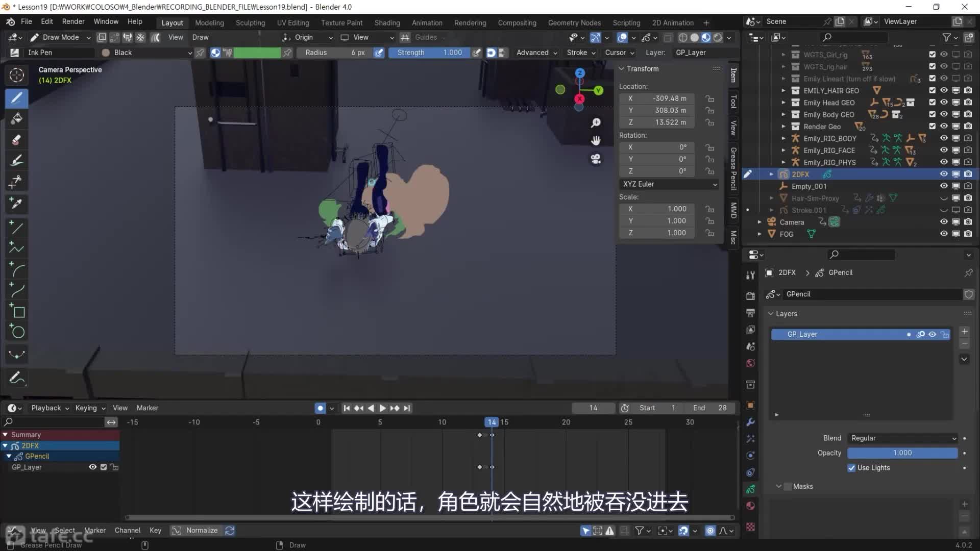This screenshot has height=551, width=980.
Task: Select the Box shape tool
Action: click(x=18, y=311)
